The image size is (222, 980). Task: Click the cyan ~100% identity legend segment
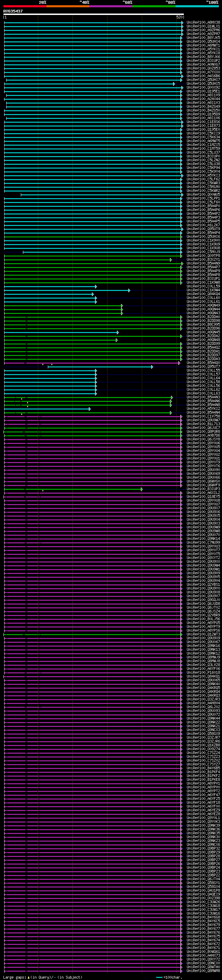click(197, 6)
